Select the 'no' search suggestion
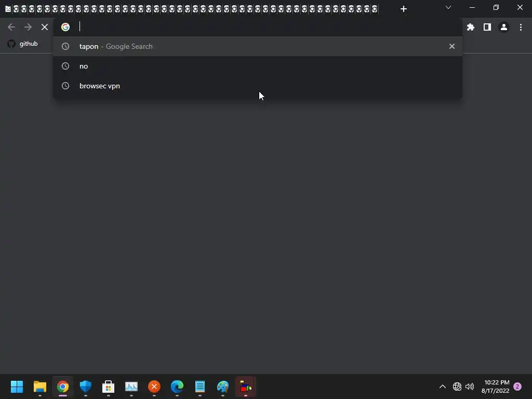532x399 pixels. tap(258, 66)
